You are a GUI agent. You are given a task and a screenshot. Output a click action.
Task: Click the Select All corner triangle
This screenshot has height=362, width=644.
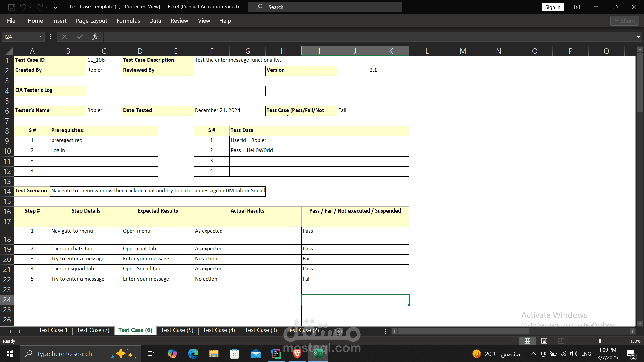pyautogui.click(x=9, y=51)
